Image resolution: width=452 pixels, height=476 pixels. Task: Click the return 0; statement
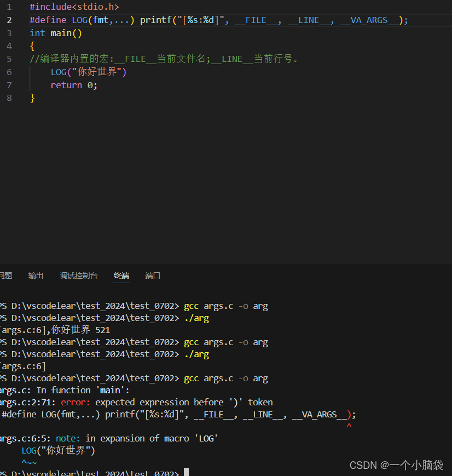click(74, 85)
